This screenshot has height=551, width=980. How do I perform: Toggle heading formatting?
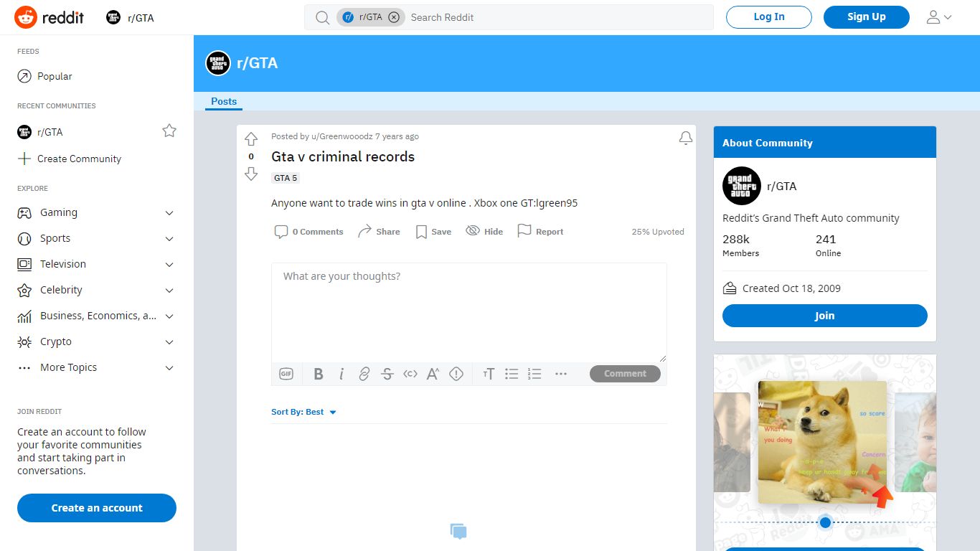[489, 374]
